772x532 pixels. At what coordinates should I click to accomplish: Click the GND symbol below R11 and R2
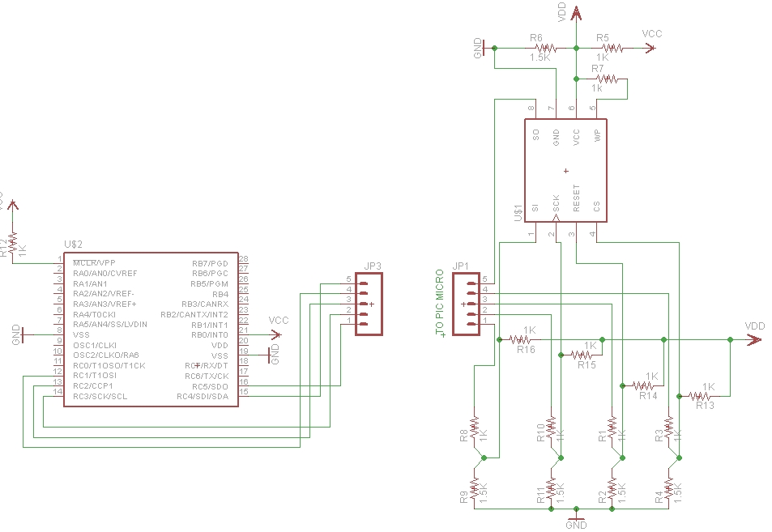(576, 521)
